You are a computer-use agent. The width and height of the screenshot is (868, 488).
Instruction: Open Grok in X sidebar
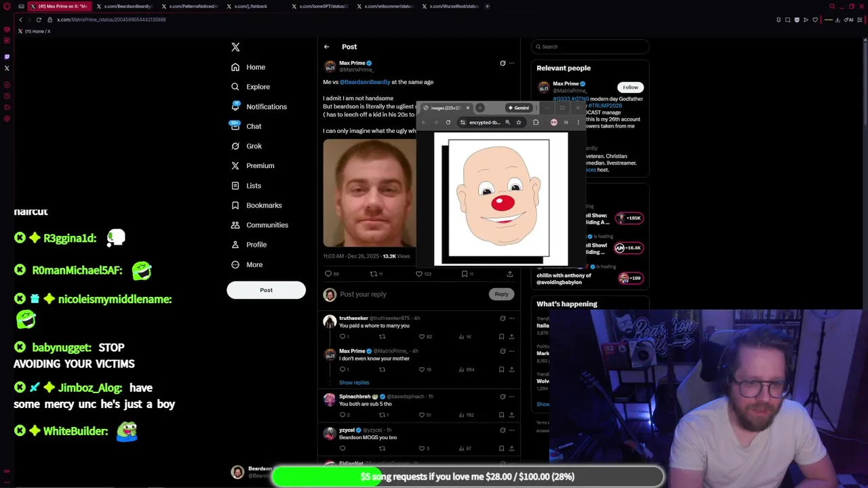[x=246, y=146]
